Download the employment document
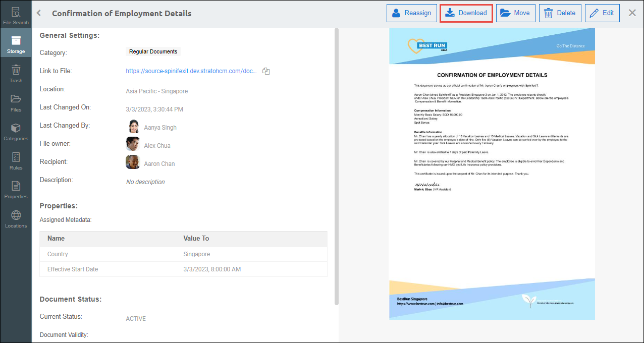The height and width of the screenshot is (343, 644). point(466,13)
